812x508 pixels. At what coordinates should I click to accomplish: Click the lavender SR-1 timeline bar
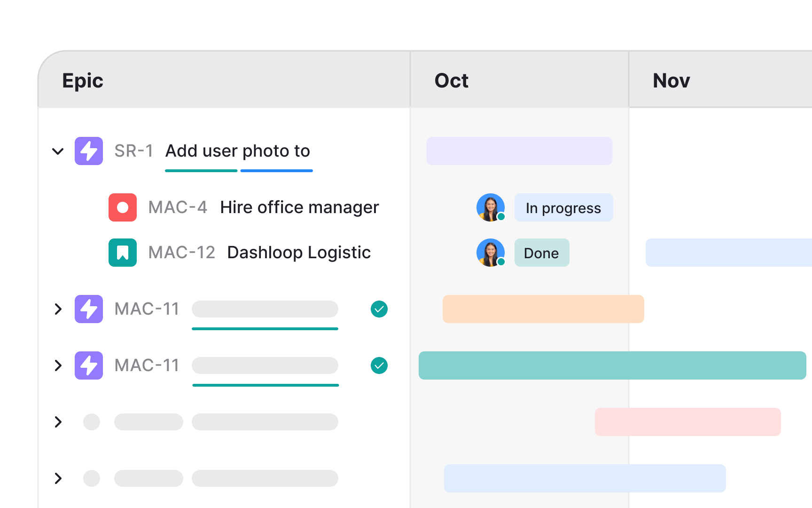tap(519, 151)
